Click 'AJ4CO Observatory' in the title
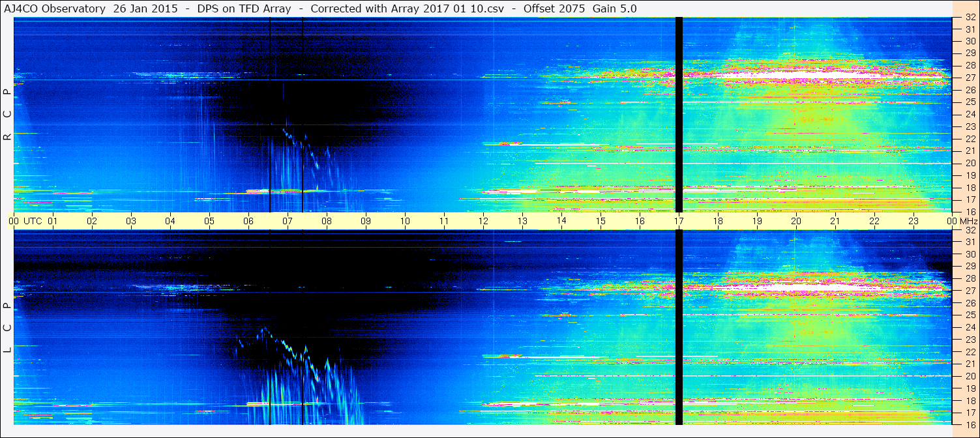The width and height of the screenshot is (980, 438). 55,9
